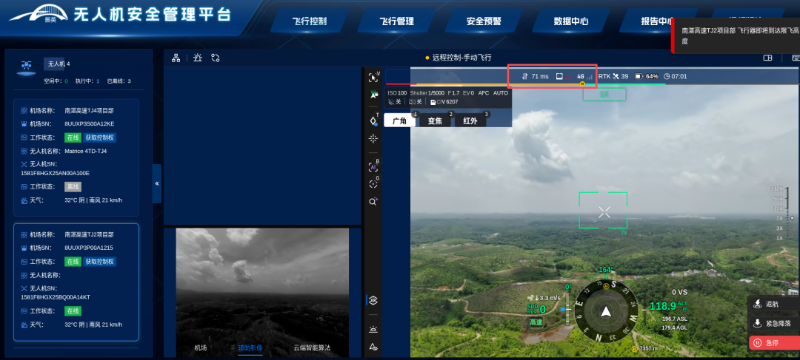This screenshot has height=360, width=800.
Task: Click the camera switch icon in sidebar
Action: tap(373, 300)
